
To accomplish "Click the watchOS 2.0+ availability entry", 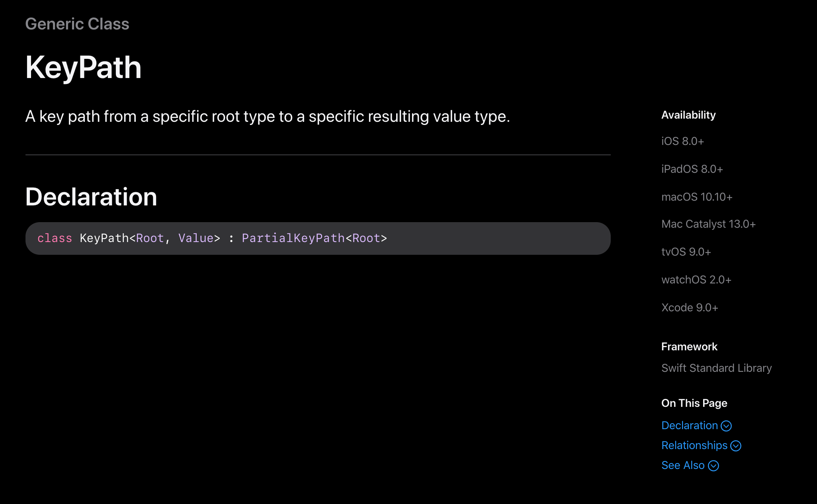I will (x=696, y=280).
